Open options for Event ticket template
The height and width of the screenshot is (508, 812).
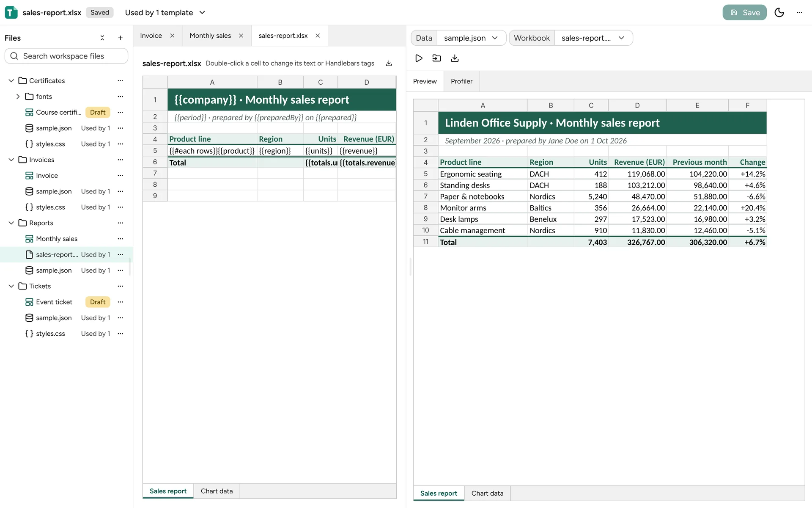pos(121,302)
